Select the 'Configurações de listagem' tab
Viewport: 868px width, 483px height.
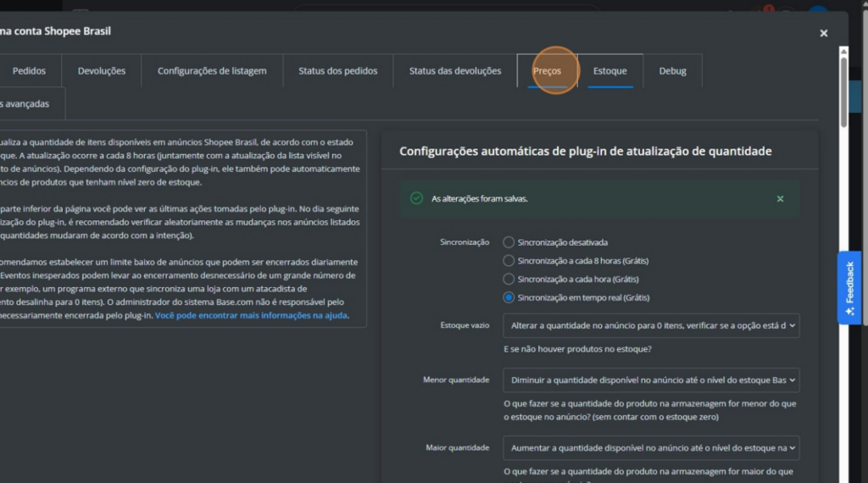212,71
